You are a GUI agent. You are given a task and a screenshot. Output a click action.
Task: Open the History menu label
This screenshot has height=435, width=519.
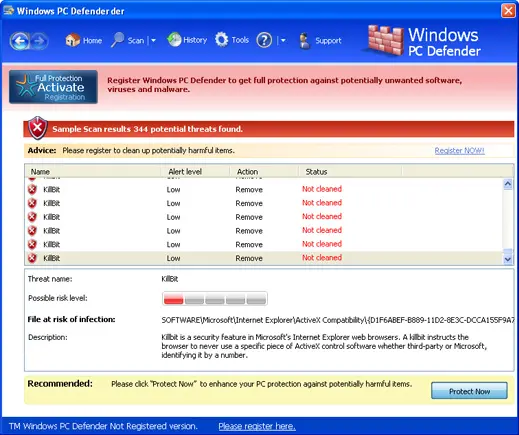pyautogui.click(x=195, y=40)
